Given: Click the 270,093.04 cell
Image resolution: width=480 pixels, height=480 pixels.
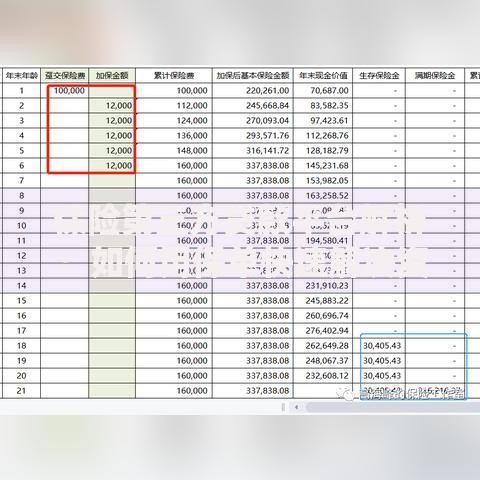Looking at the screenshot, I should (253, 121).
